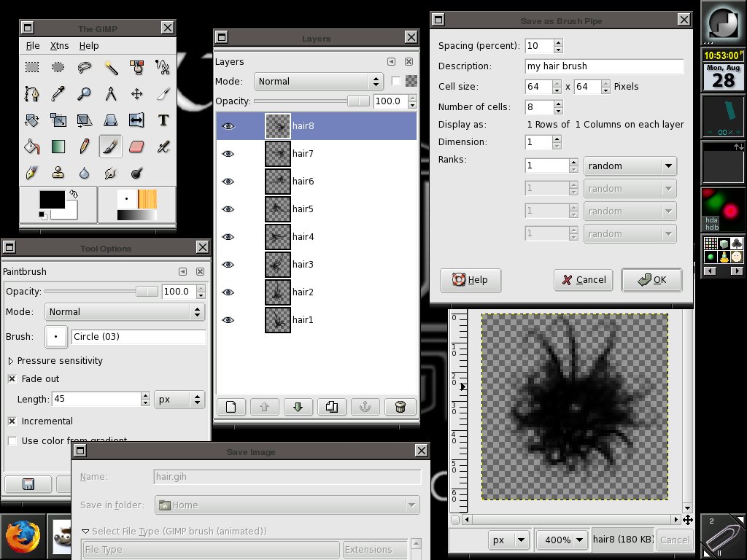
Task: Delete layer using the trash button
Action: pyautogui.click(x=400, y=407)
